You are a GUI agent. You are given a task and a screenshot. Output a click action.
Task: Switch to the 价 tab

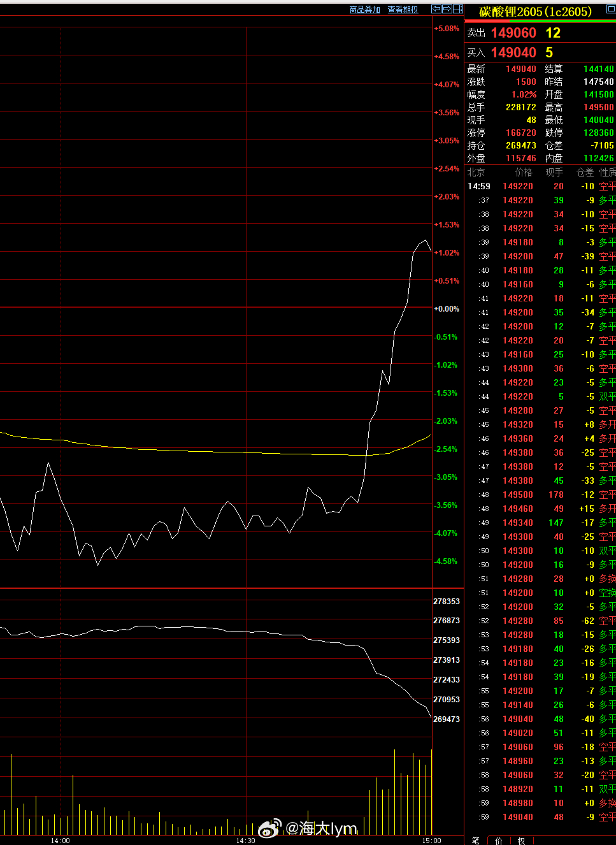(x=499, y=841)
